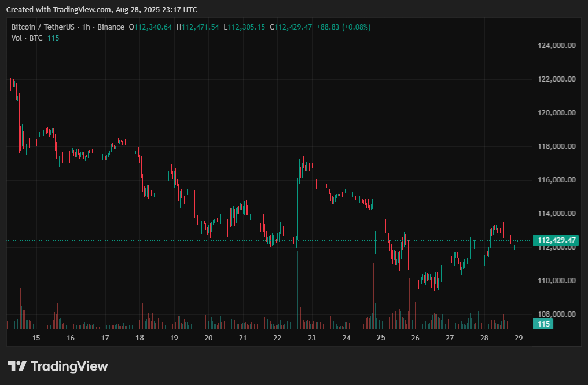The height and width of the screenshot is (385, 588).
Task: Click date 22 on time axis
Action: pyautogui.click(x=277, y=338)
